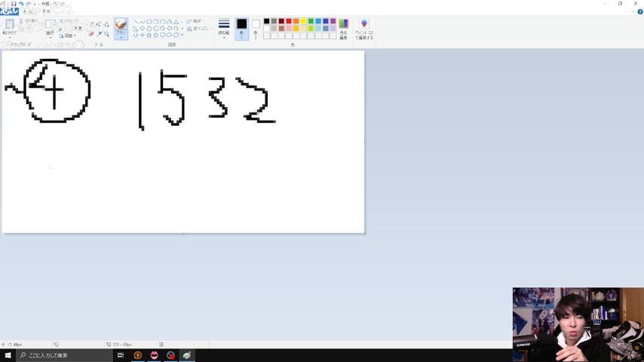
Task: Pick the red color swatch
Action: point(289,21)
